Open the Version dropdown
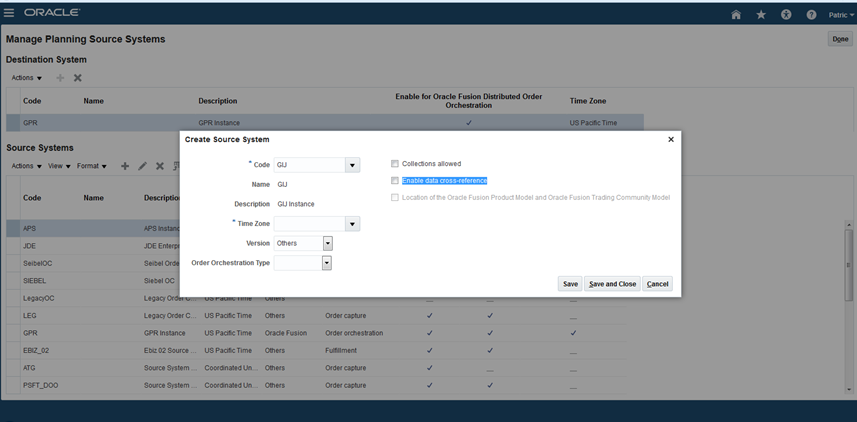 [x=327, y=243]
